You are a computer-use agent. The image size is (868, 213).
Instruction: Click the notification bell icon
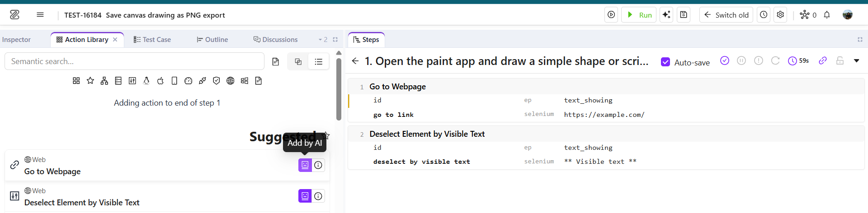point(827,15)
